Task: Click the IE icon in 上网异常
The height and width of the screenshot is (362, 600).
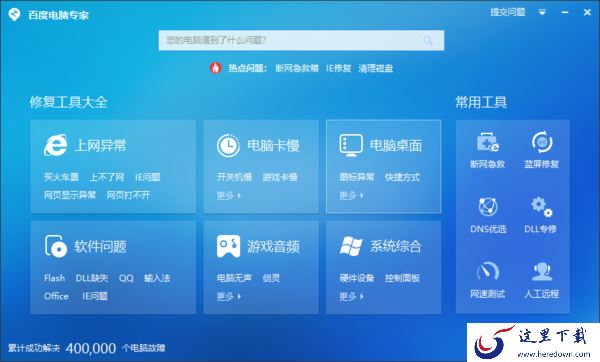Action: pos(56,145)
